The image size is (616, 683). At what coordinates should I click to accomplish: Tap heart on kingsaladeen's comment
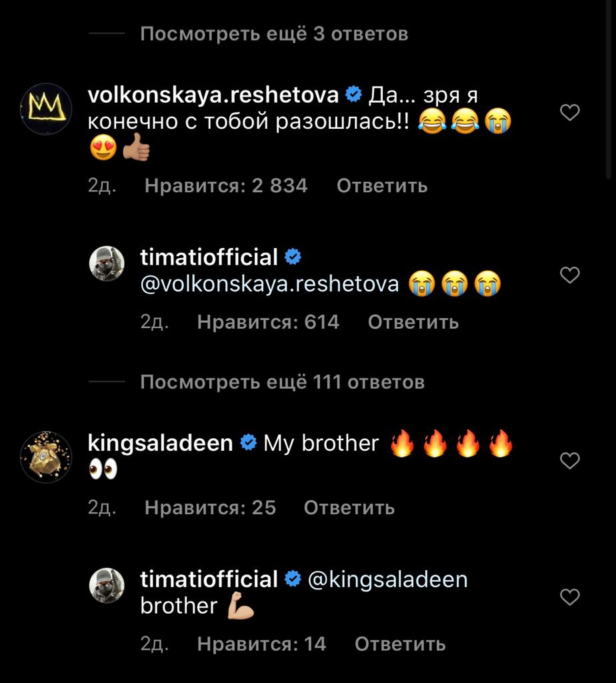pyautogui.click(x=569, y=460)
